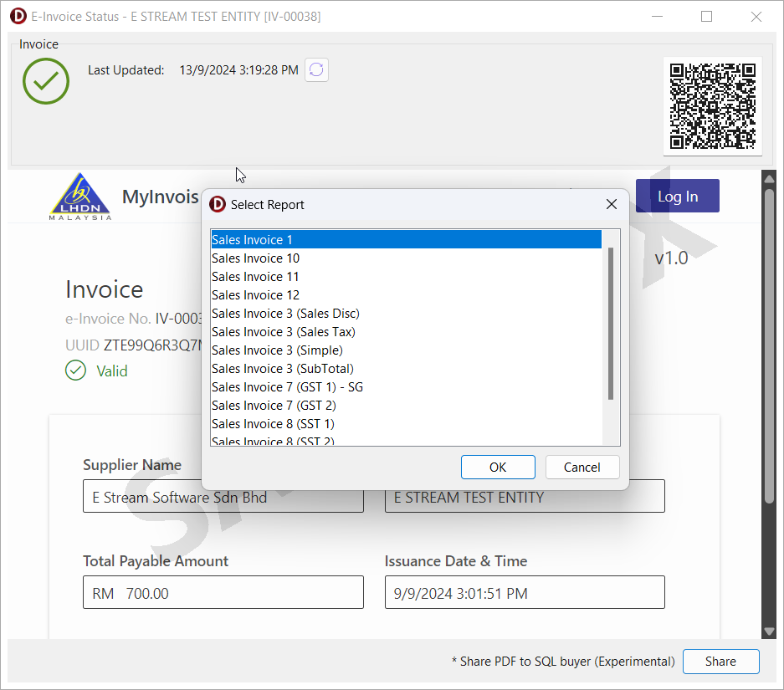784x690 pixels.
Task: Click the page scrollbar down arrow
Action: click(769, 631)
